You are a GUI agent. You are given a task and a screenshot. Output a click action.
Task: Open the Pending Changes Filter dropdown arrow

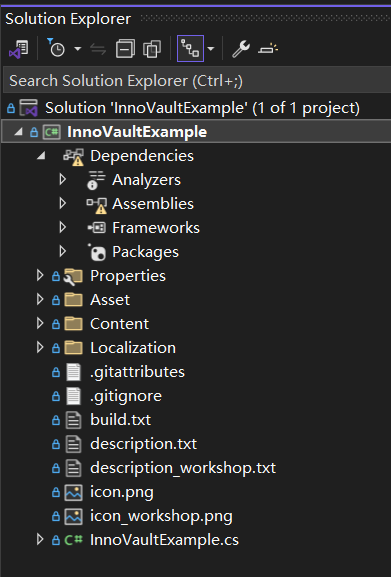click(x=78, y=49)
